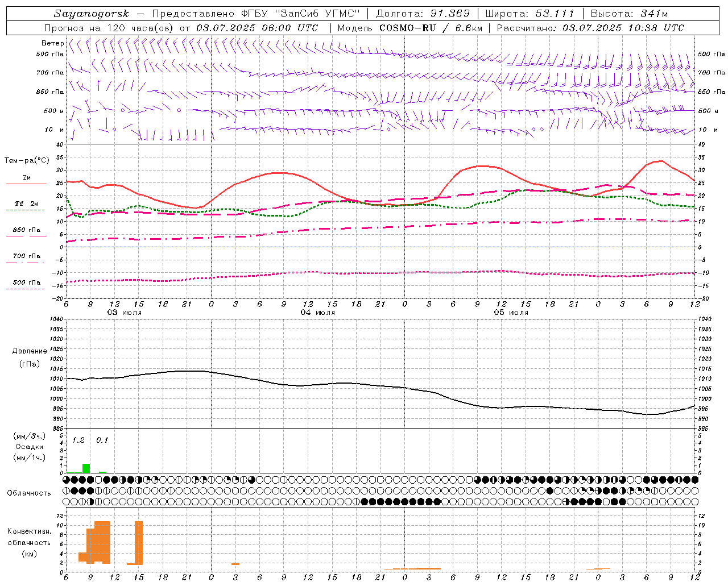Click the Облачность cloud cover row label
728x582 pixels.
(29, 493)
